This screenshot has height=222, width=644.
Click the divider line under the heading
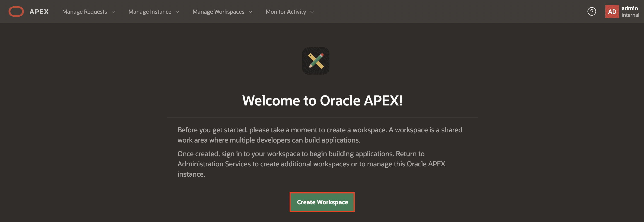point(322,117)
